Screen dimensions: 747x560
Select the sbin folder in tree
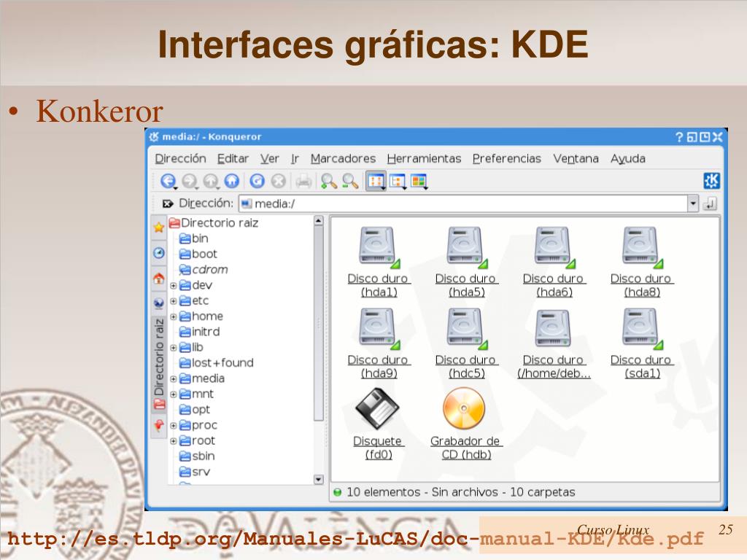pos(197,456)
